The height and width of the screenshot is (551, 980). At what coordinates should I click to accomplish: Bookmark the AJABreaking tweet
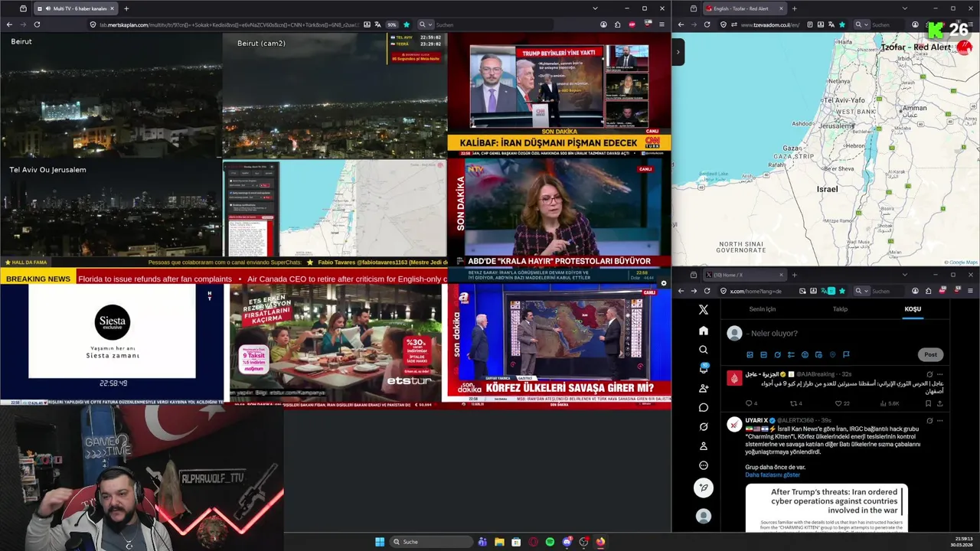[928, 403]
